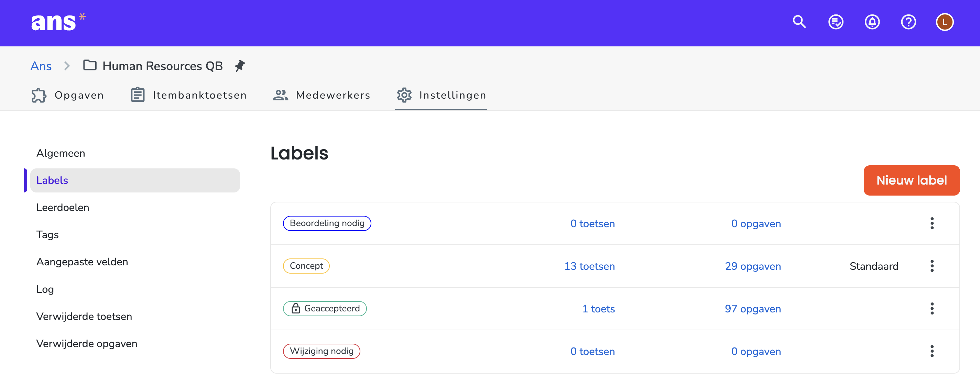Image resolution: width=980 pixels, height=387 pixels.
Task: Click the red Wijziging nodig label chip
Action: tap(322, 351)
